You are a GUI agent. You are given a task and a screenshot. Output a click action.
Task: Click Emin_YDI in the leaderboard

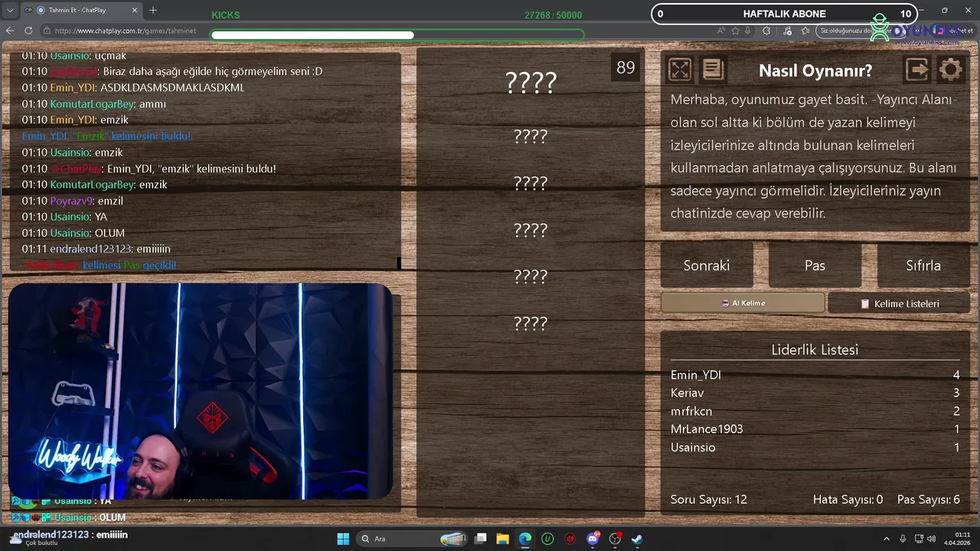(696, 375)
